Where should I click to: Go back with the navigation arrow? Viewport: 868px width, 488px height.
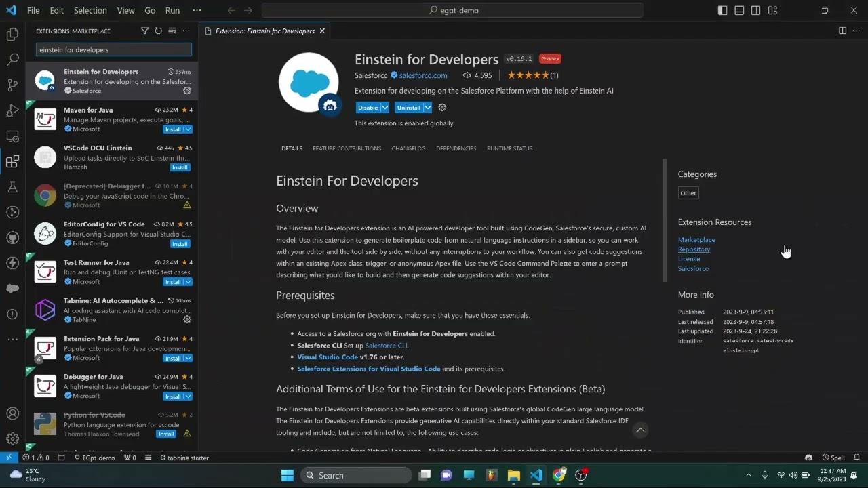(231, 10)
